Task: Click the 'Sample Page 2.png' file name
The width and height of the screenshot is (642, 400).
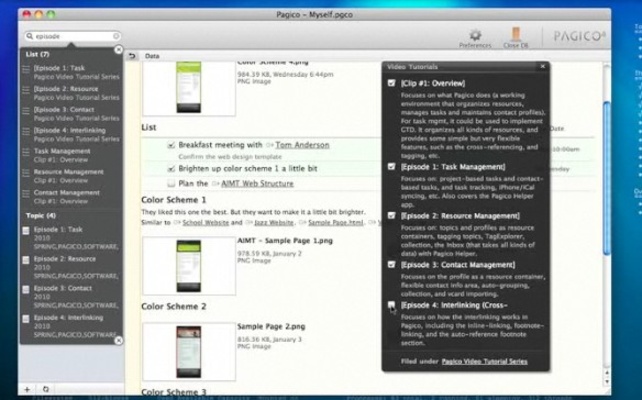Action: (271, 326)
